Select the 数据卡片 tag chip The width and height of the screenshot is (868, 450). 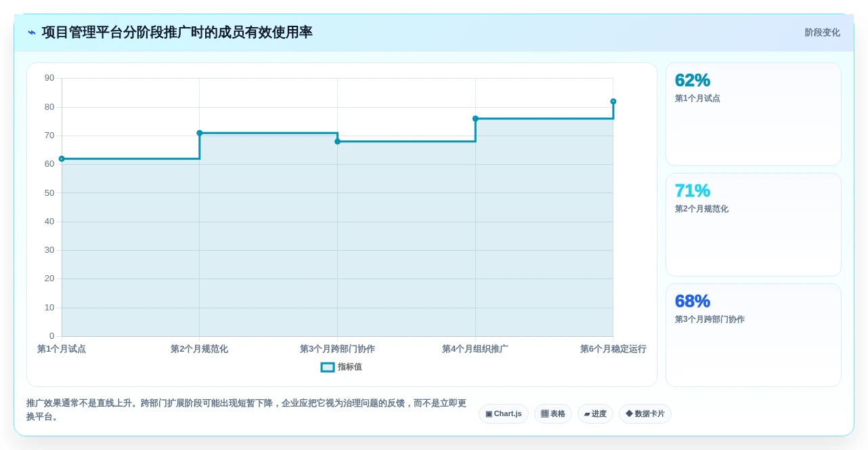(x=645, y=414)
